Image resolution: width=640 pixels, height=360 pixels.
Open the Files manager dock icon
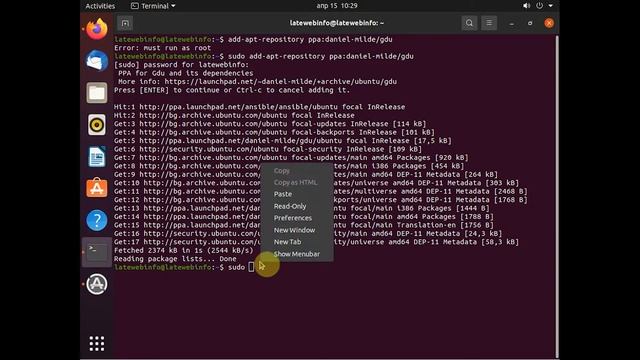click(97, 93)
